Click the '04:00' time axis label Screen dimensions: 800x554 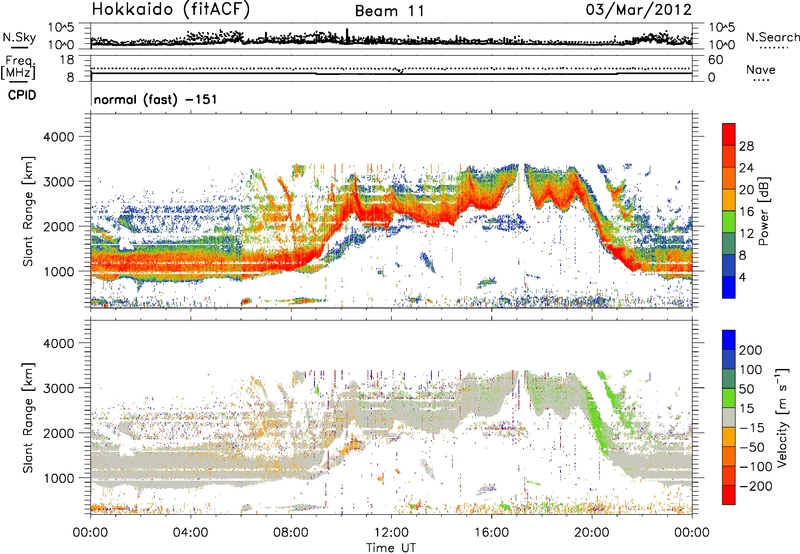[x=191, y=533]
